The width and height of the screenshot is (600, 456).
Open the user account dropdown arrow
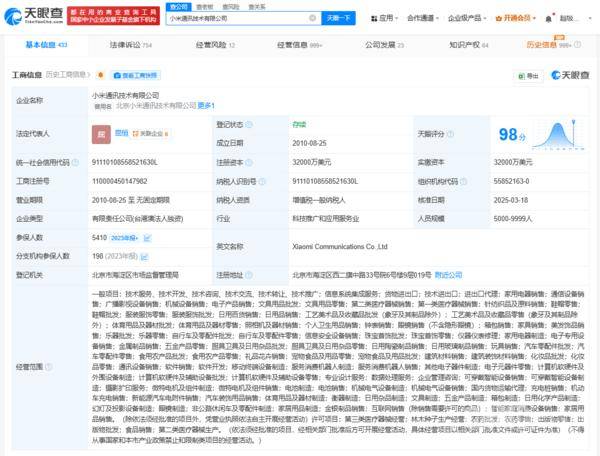click(x=590, y=18)
